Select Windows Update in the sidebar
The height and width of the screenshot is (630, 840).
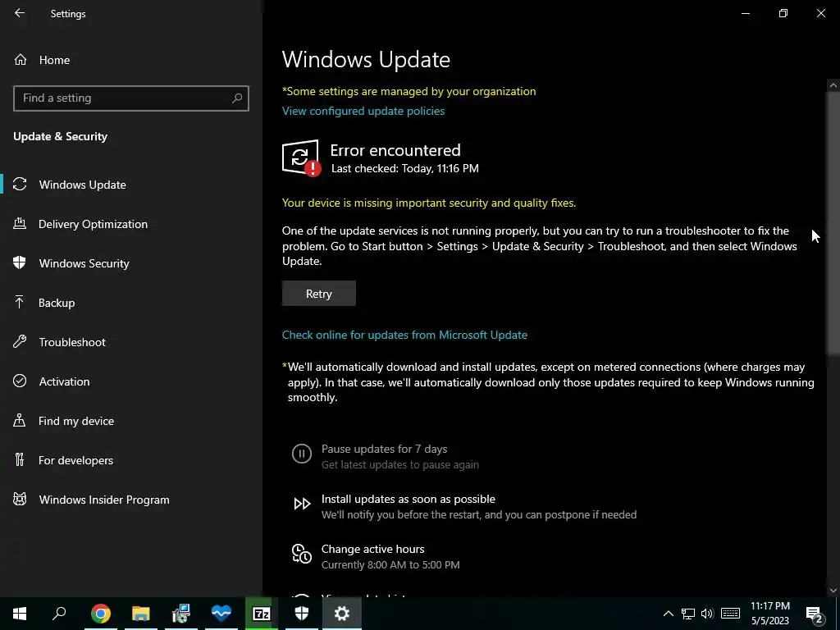83,185
